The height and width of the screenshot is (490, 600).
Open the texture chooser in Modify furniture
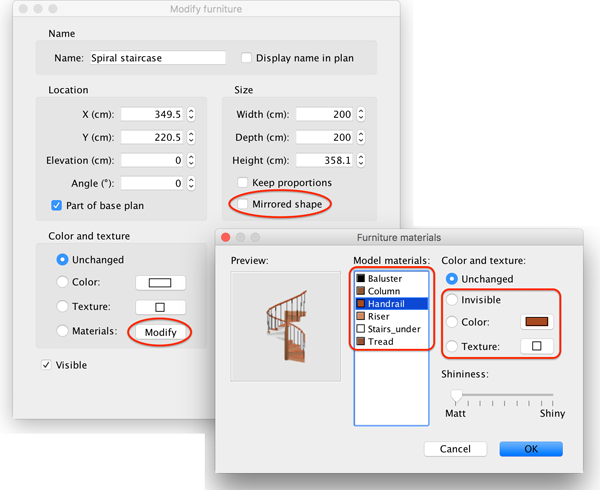(x=159, y=307)
